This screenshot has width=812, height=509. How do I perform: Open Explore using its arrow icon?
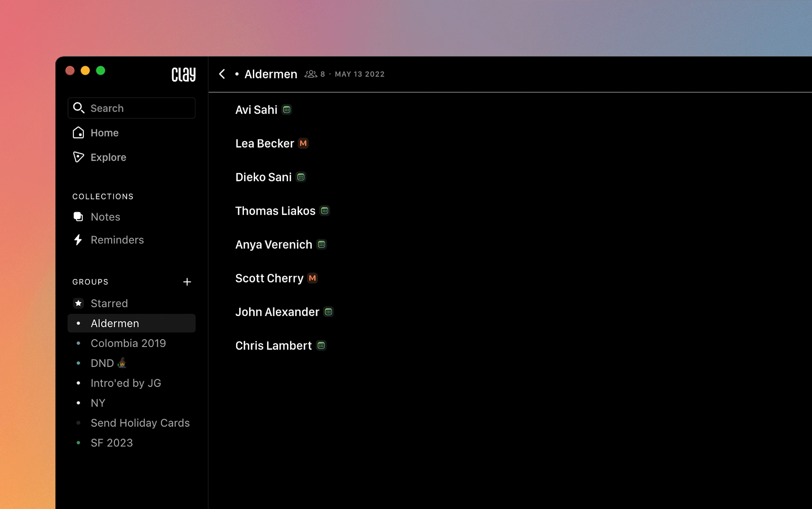[x=78, y=157]
